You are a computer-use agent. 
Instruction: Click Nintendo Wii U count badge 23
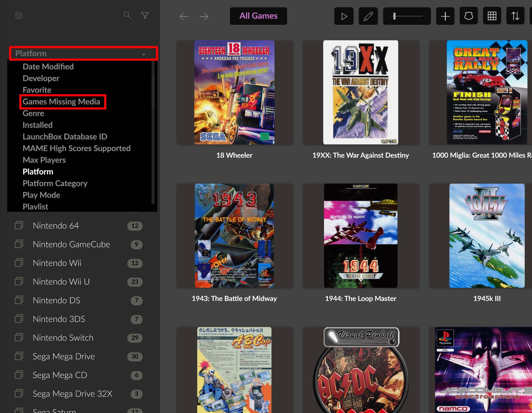(x=135, y=282)
